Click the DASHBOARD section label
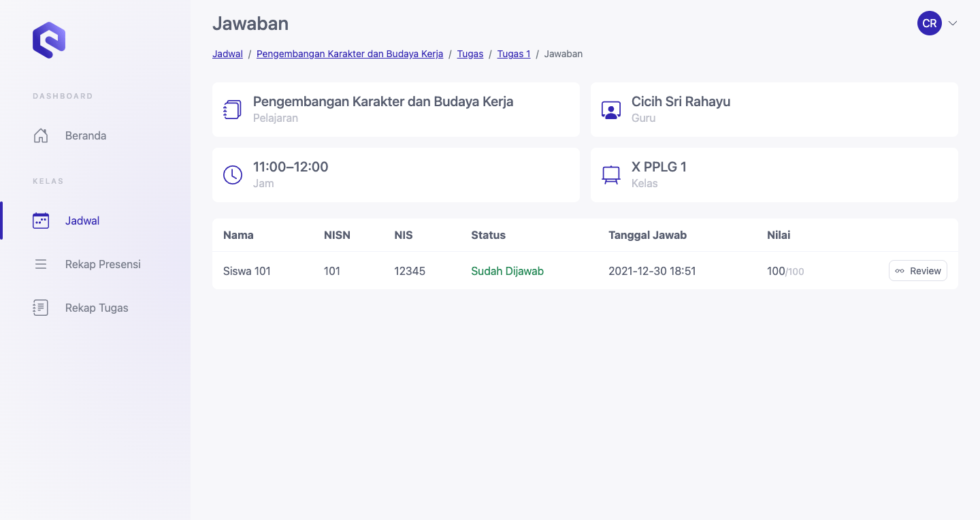 [63, 96]
